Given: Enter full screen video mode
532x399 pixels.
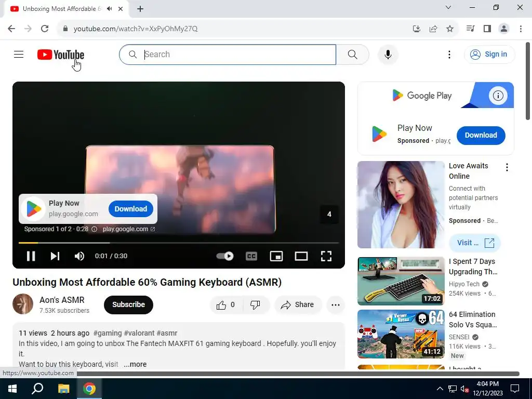Looking at the screenshot, I should [326, 256].
